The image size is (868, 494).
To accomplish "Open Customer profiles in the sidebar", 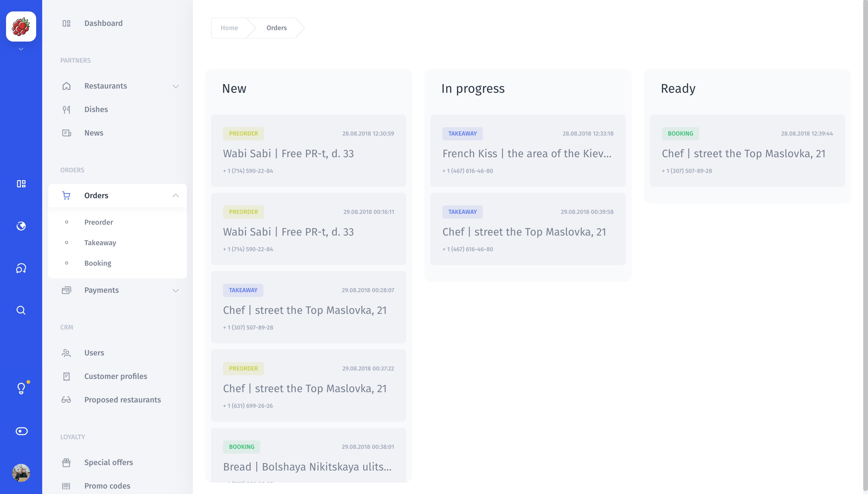I will coord(115,376).
